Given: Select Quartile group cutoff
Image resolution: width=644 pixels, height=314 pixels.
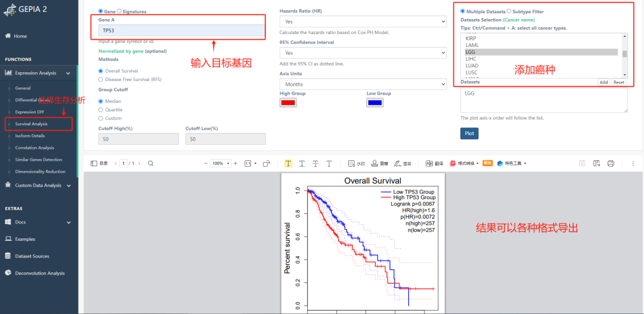Looking at the screenshot, I should tap(101, 110).
